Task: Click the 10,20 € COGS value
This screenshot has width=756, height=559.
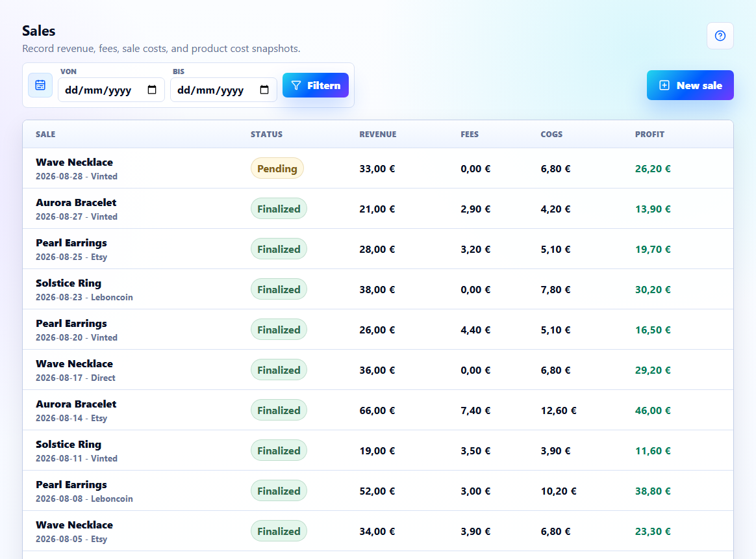Action: click(x=559, y=491)
